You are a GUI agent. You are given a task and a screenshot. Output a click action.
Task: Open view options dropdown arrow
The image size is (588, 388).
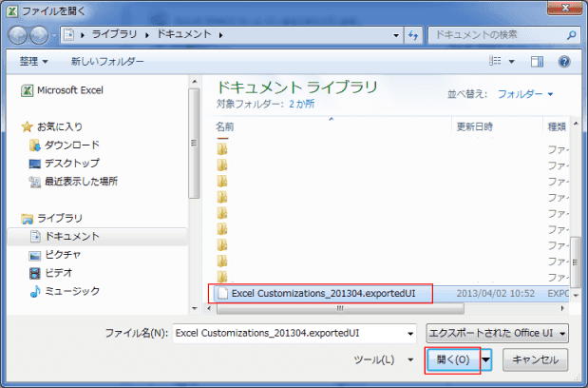pos(511,62)
